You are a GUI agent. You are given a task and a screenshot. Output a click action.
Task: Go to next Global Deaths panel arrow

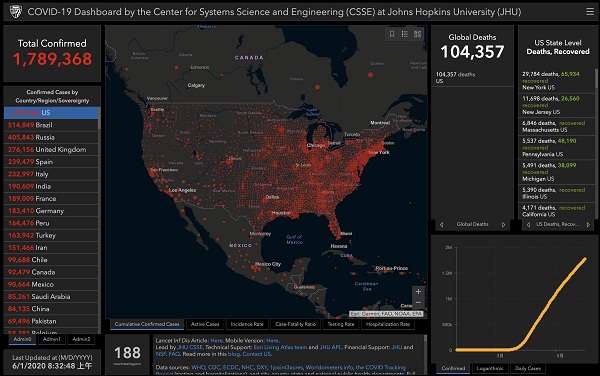coord(504,225)
